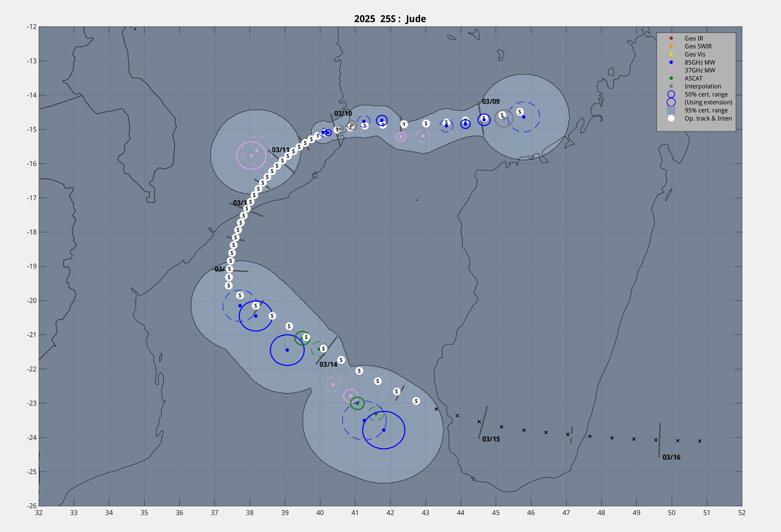Select the 85GHz MW blue legend marker
The image size is (781, 532).
[x=671, y=62]
